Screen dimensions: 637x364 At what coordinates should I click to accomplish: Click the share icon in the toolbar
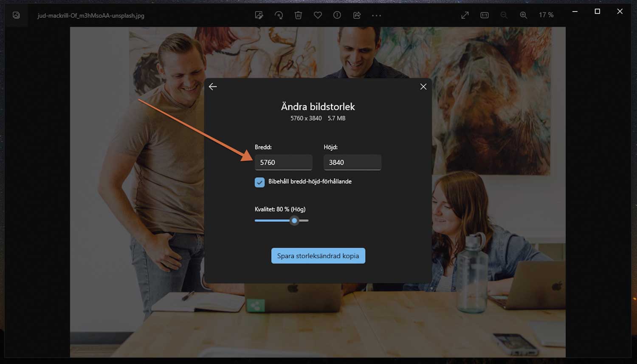(x=357, y=15)
